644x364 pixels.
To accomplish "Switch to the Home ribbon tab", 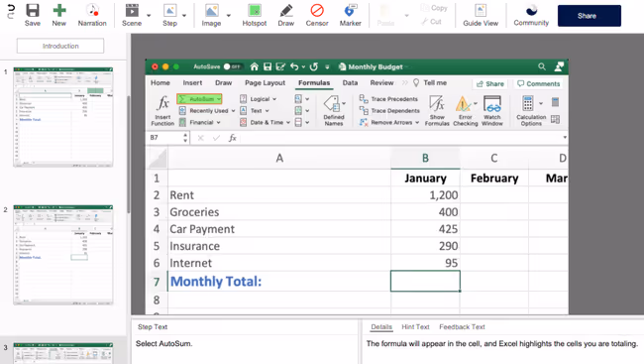I will tap(161, 82).
